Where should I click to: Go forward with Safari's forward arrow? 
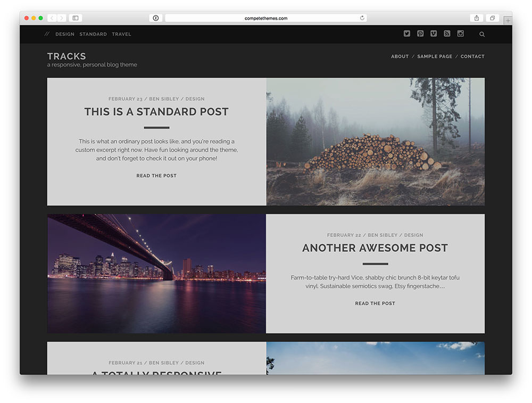(x=61, y=18)
